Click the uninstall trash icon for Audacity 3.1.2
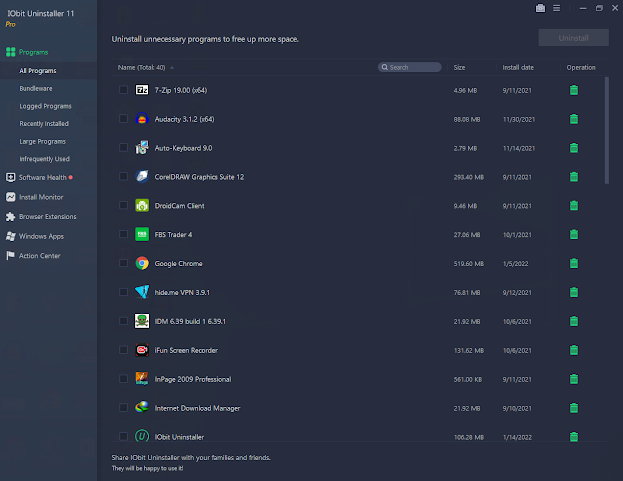 tap(574, 119)
